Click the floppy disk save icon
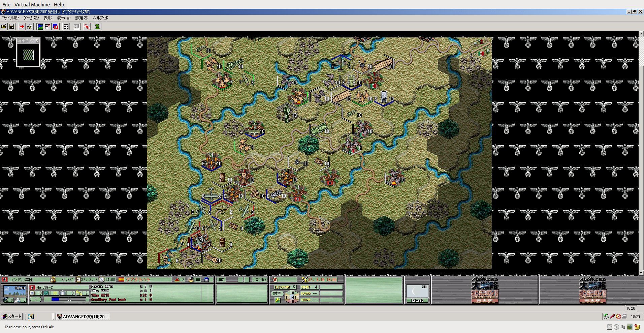The width and height of the screenshot is (644, 333). coord(11,27)
